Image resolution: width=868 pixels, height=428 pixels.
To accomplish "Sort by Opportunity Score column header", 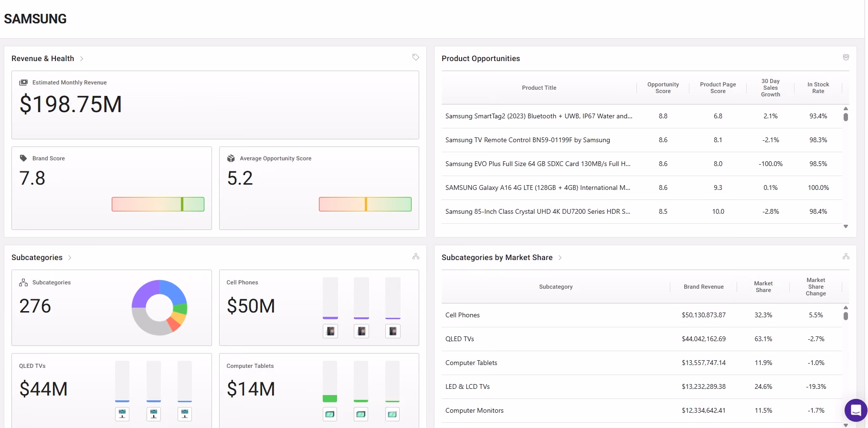I will point(663,88).
